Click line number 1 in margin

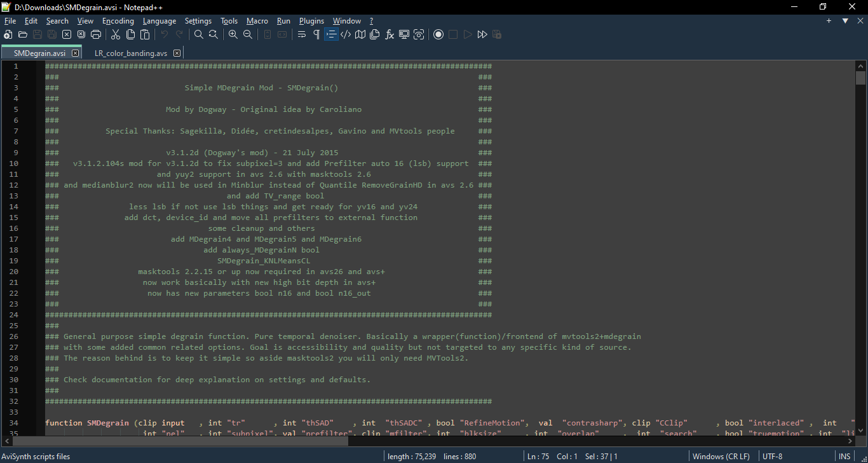click(x=16, y=66)
